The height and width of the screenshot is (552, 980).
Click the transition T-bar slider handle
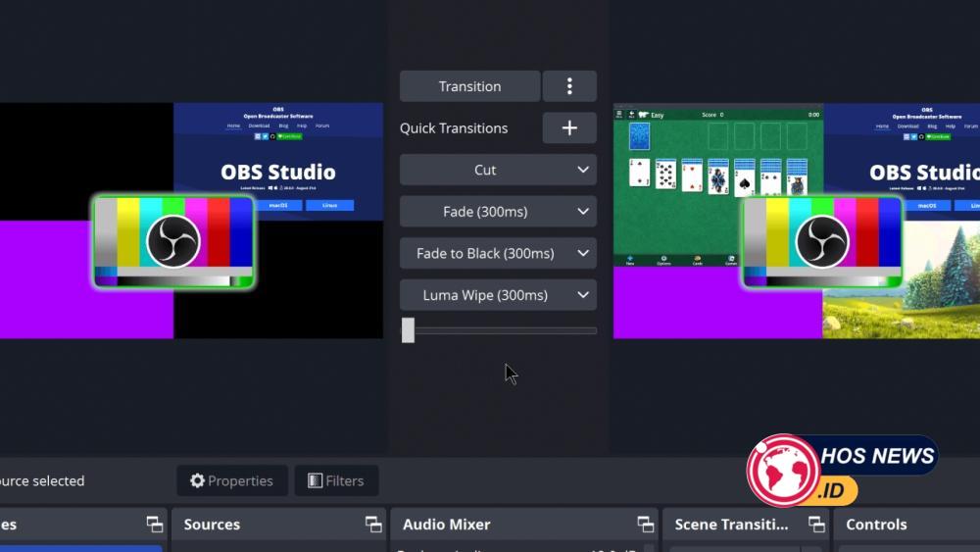408,330
